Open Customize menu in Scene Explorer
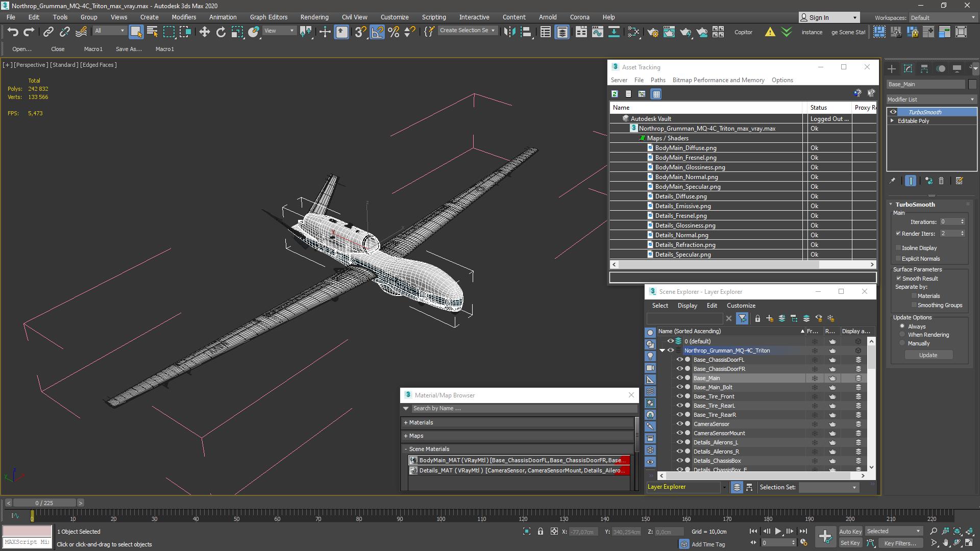 [x=741, y=306]
